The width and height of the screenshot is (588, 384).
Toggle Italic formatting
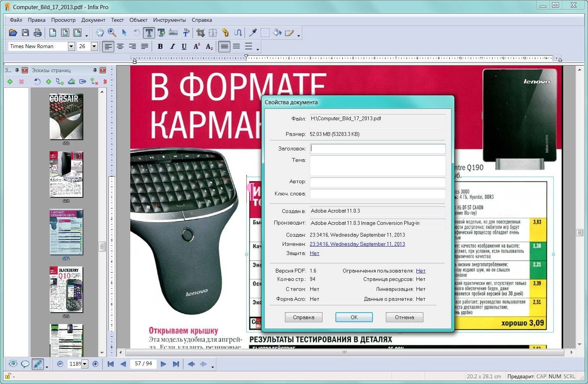pos(172,47)
